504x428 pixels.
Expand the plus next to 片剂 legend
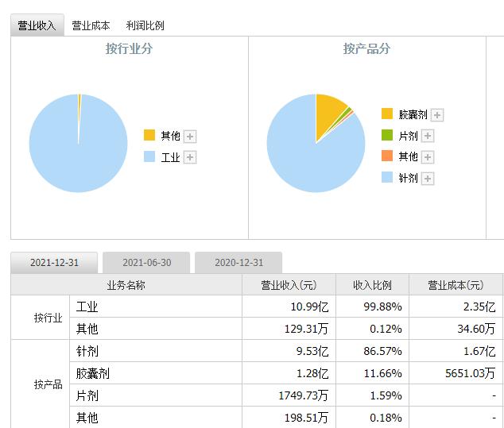click(428, 136)
